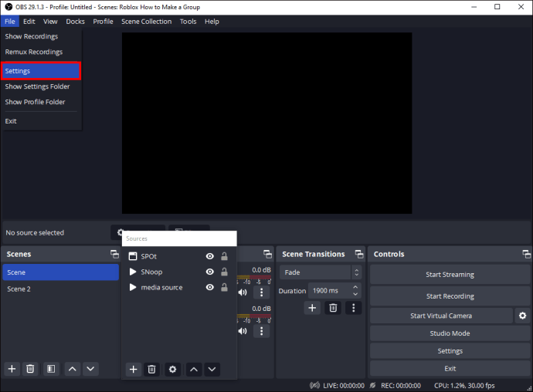
Task: Open the Edit menu
Action: [x=29, y=22]
